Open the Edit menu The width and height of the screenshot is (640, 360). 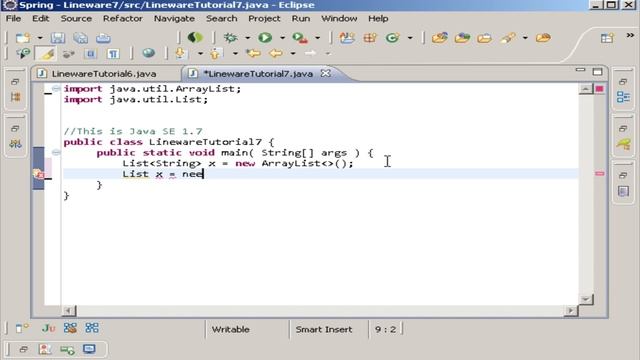pos(40,18)
